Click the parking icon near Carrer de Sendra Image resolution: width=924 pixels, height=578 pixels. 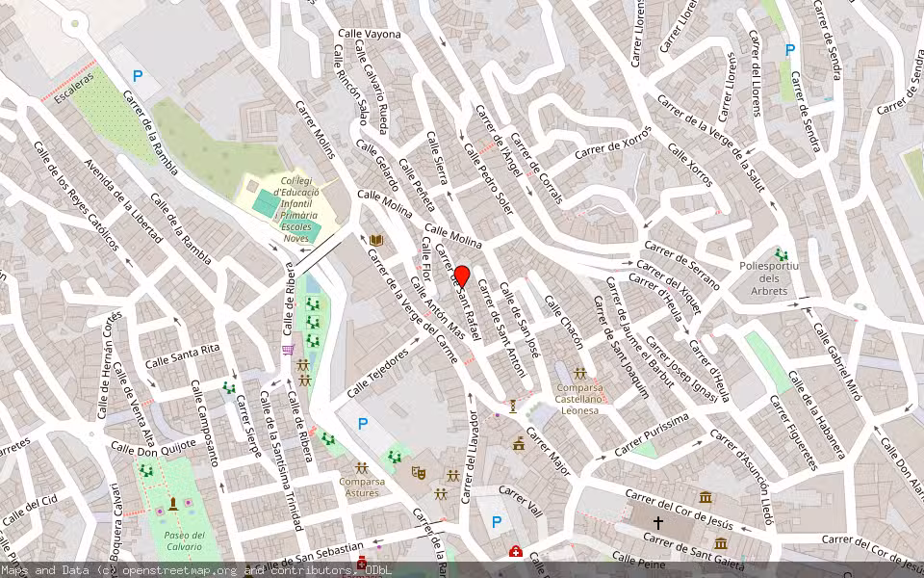click(790, 50)
